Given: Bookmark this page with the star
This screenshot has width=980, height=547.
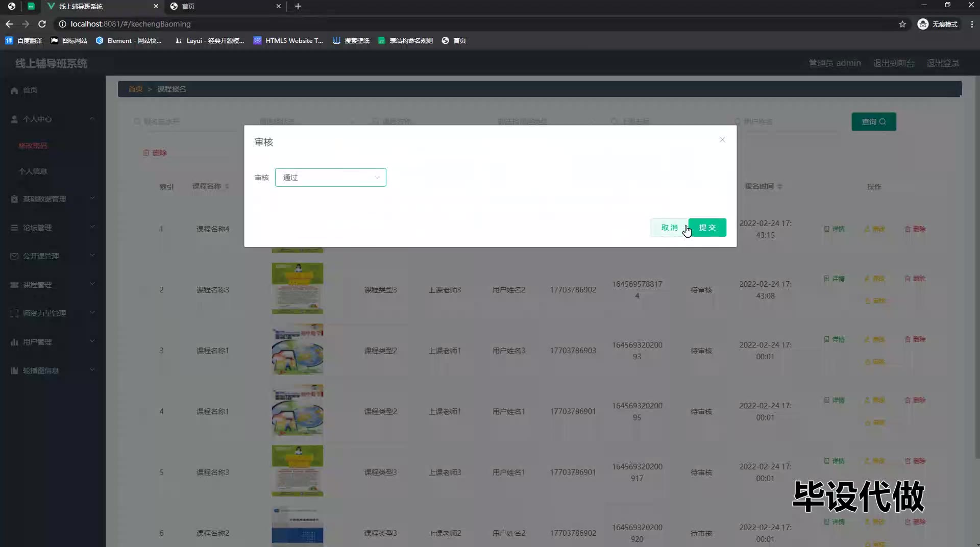Looking at the screenshot, I should tap(902, 24).
